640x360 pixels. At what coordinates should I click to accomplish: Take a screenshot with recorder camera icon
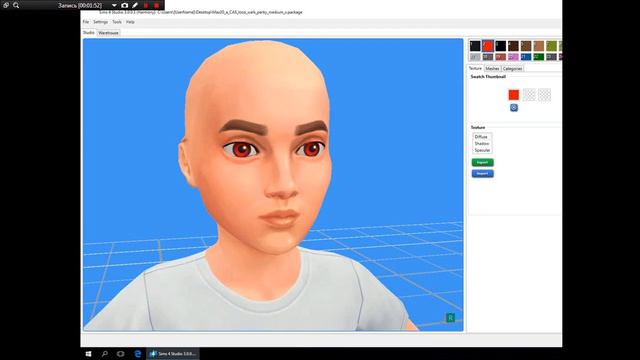pos(124,5)
